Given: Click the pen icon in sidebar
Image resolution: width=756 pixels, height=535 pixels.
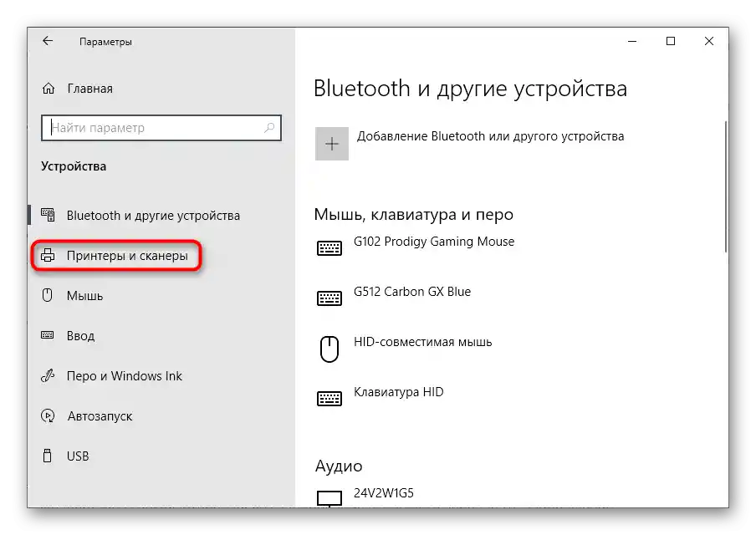Looking at the screenshot, I should point(48,375).
